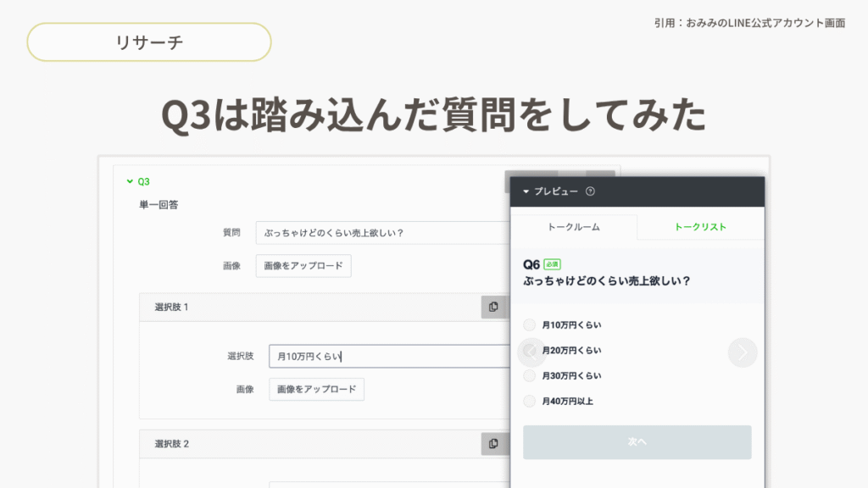Click the help icon next to プレビュー

pyautogui.click(x=590, y=191)
